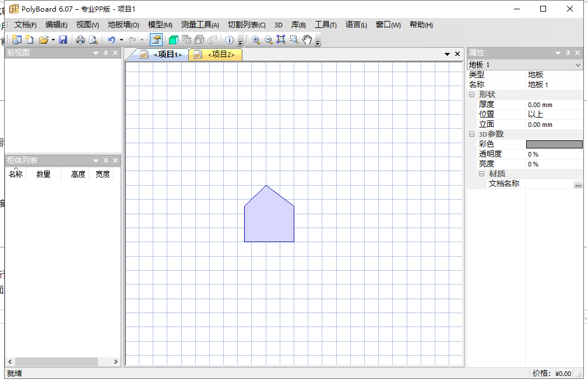Open the 3D menu
The image size is (588, 383).
[x=278, y=24]
